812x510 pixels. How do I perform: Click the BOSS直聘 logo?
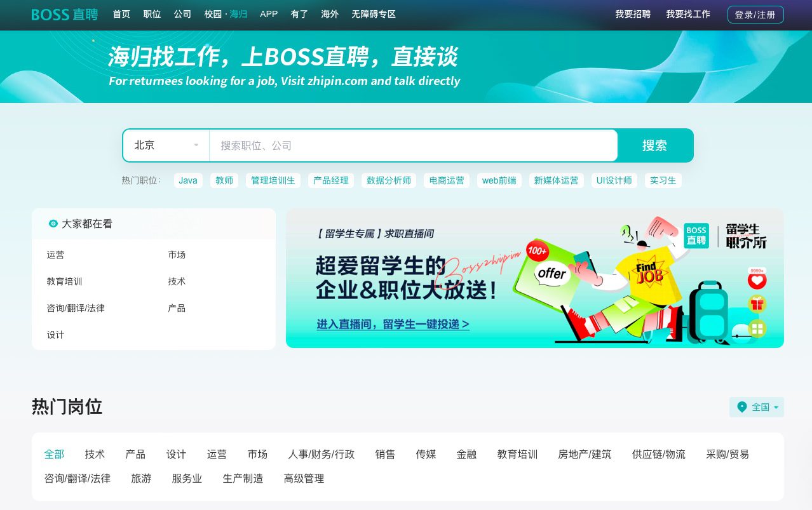(x=65, y=14)
